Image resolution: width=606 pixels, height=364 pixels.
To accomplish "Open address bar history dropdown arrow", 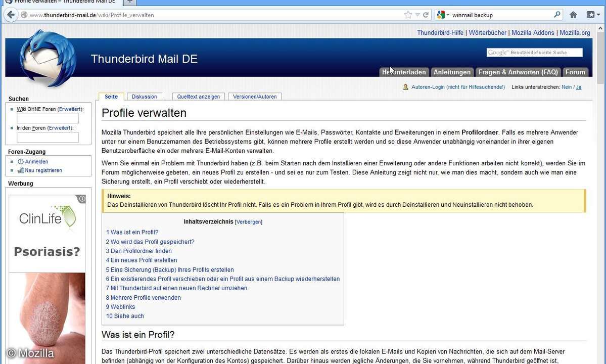I will click(x=417, y=15).
